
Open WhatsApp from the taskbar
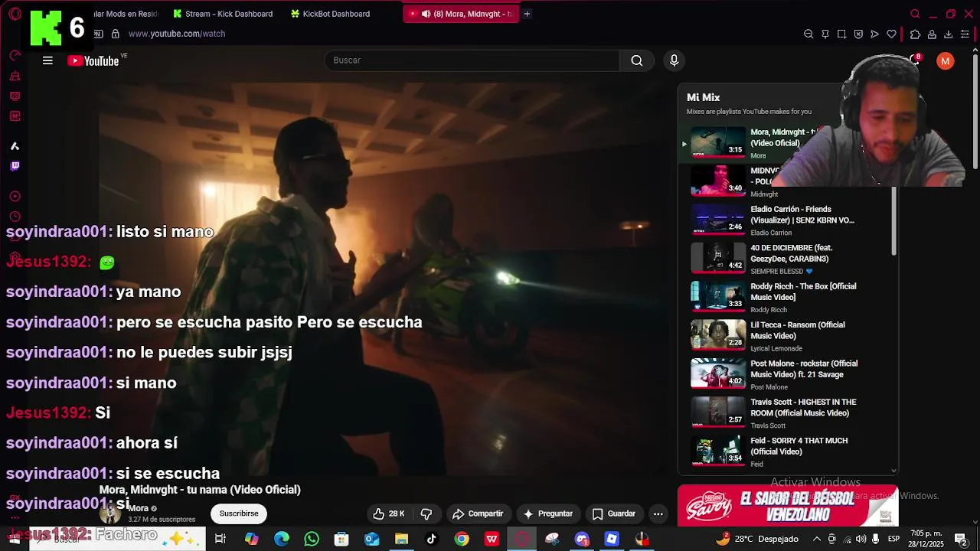pos(312,540)
